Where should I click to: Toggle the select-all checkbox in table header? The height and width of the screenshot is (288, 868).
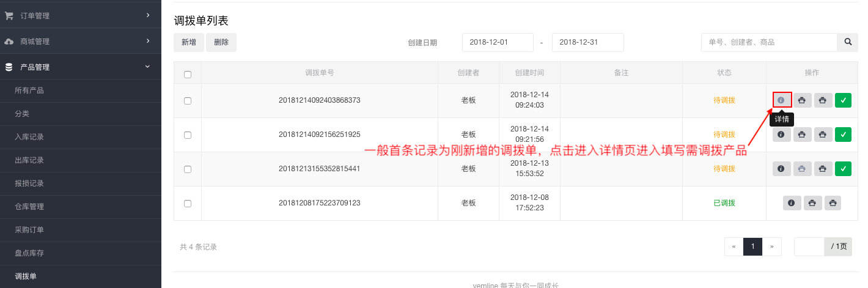pos(188,75)
